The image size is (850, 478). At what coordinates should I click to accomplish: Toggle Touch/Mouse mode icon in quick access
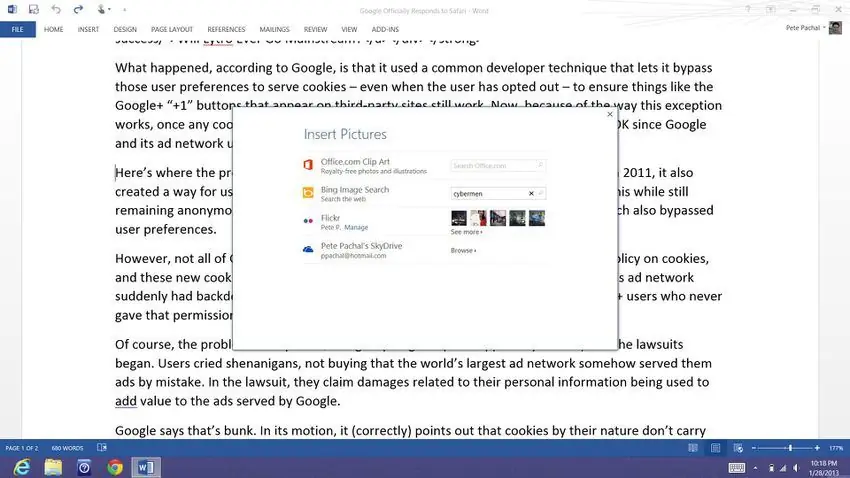tap(101, 9)
